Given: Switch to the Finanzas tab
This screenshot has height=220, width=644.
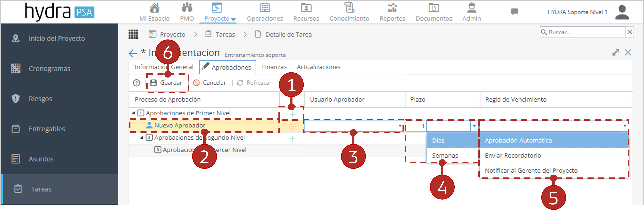Looking at the screenshot, I should click(x=274, y=67).
